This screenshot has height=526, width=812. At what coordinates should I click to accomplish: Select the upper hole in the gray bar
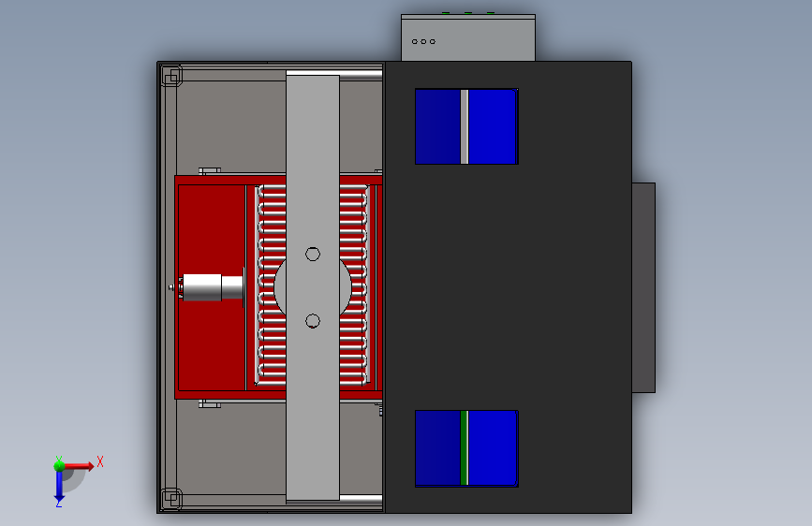click(x=313, y=255)
